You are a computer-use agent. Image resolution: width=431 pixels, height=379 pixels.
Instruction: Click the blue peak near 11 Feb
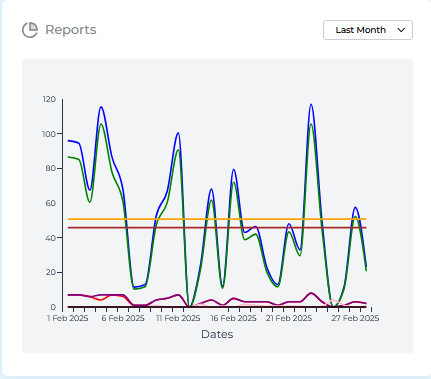click(178, 134)
